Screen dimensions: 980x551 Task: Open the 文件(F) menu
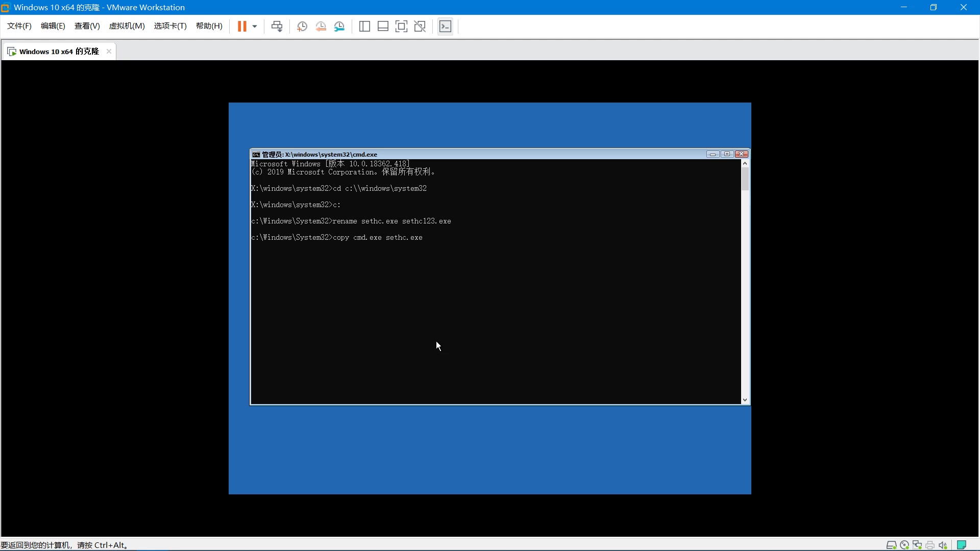(x=19, y=26)
